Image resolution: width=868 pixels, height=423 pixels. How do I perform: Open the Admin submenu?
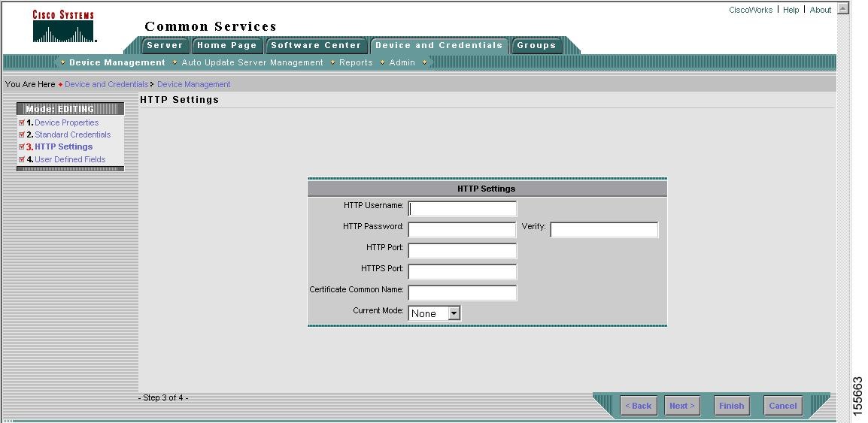tap(402, 62)
